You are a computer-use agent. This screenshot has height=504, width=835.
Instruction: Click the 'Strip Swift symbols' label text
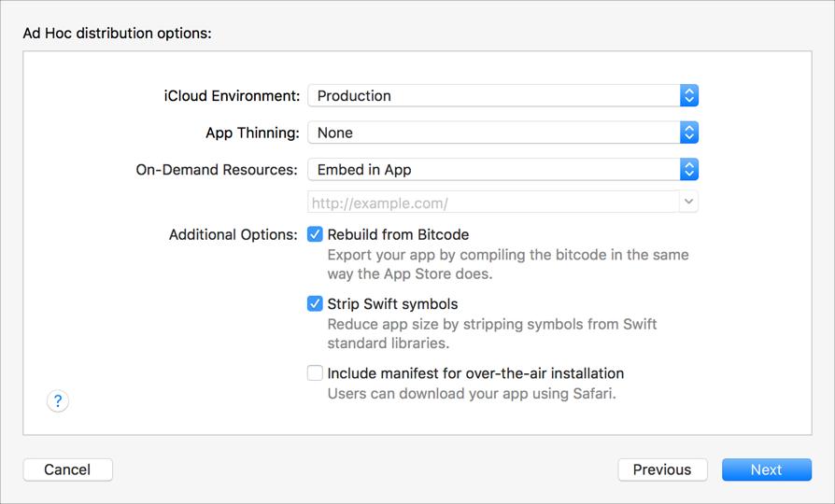(392, 303)
